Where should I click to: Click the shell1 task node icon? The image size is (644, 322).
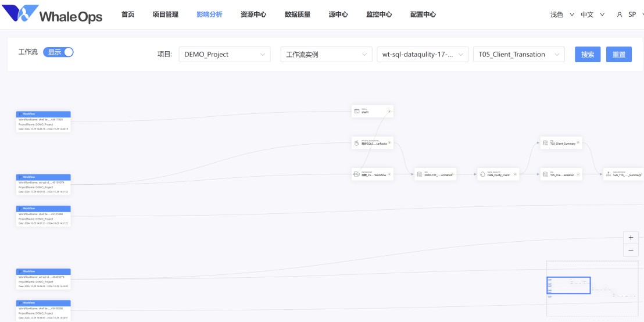pyautogui.click(x=356, y=111)
